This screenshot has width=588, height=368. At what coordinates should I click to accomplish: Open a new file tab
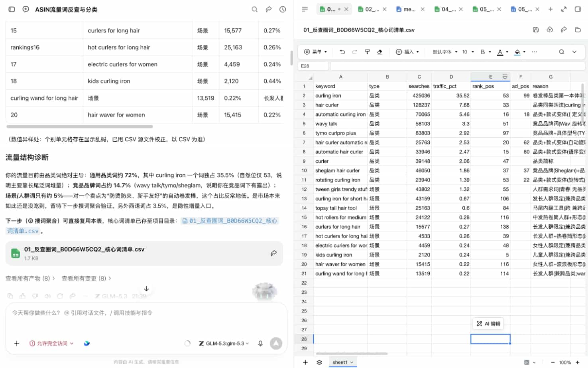point(550,9)
